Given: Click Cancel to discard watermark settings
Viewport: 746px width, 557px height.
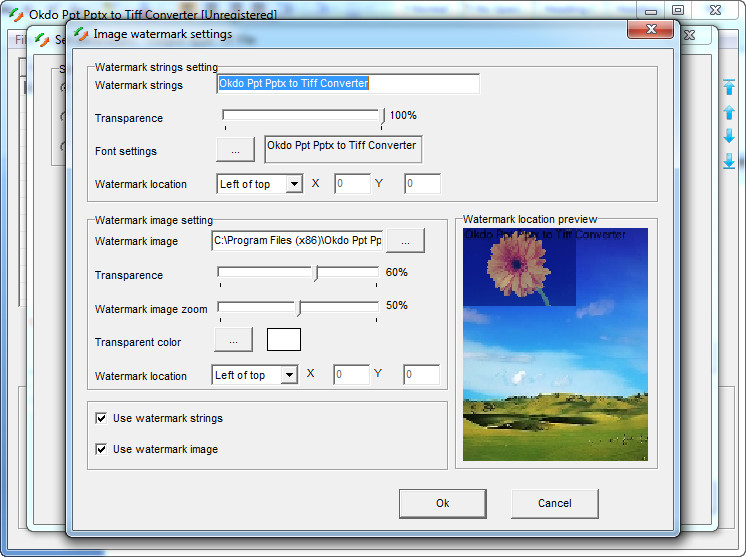Looking at the screenshot, I should pos(555,503).
